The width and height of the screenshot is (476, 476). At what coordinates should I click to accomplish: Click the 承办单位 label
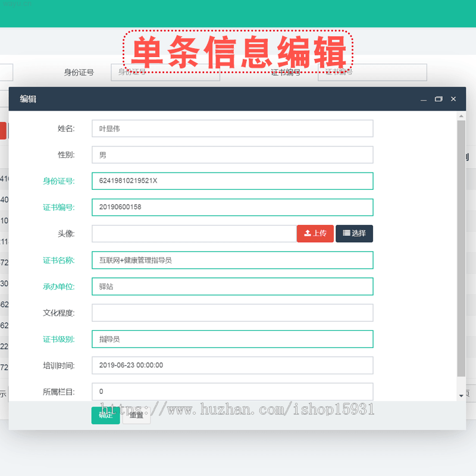click(58, 287)
